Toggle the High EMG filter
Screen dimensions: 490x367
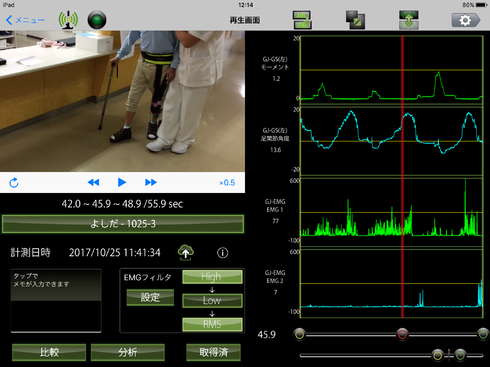click(212, 277)
